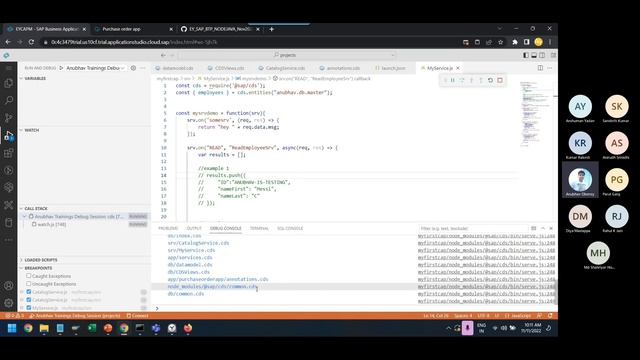Split the editor to the right
Screen dimensions: 640x360
[x=540, y=68]
